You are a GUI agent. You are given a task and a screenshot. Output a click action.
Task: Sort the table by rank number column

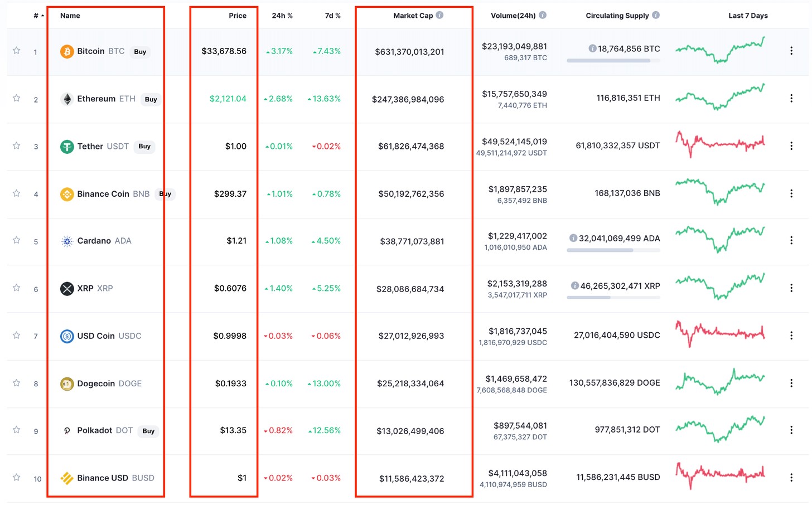coord(38,16)
